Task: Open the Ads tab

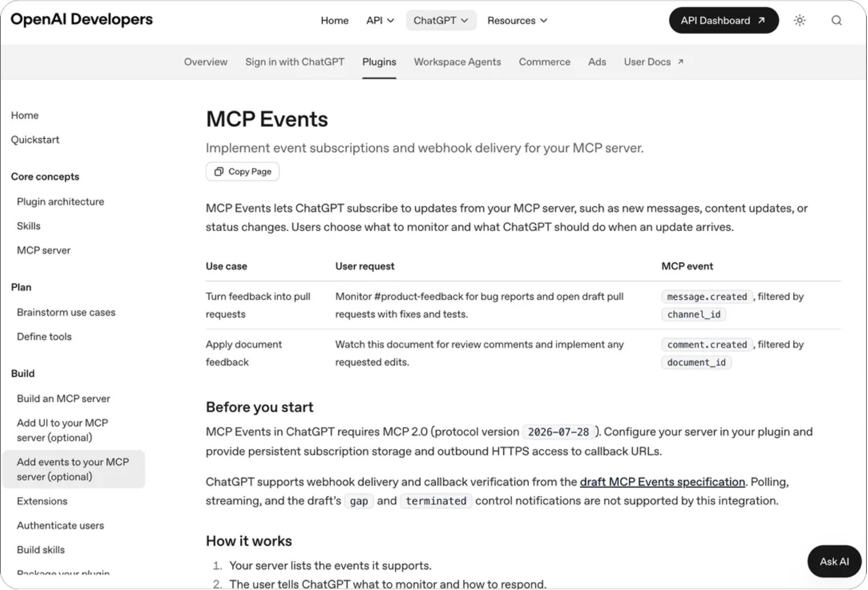Action: (597, 62)
